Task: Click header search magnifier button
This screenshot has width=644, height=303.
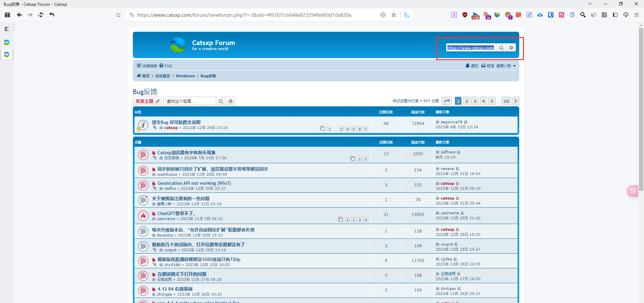Action: 501,48
